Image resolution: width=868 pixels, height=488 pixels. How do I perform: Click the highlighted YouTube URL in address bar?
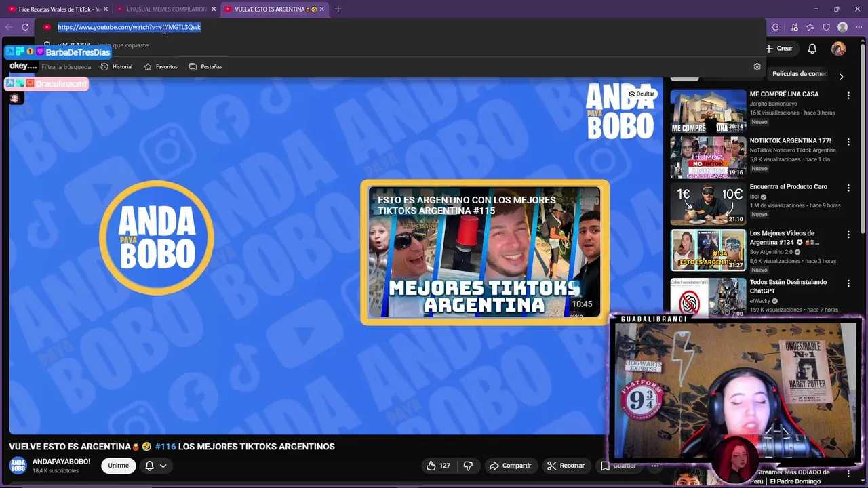click(129, 27)
